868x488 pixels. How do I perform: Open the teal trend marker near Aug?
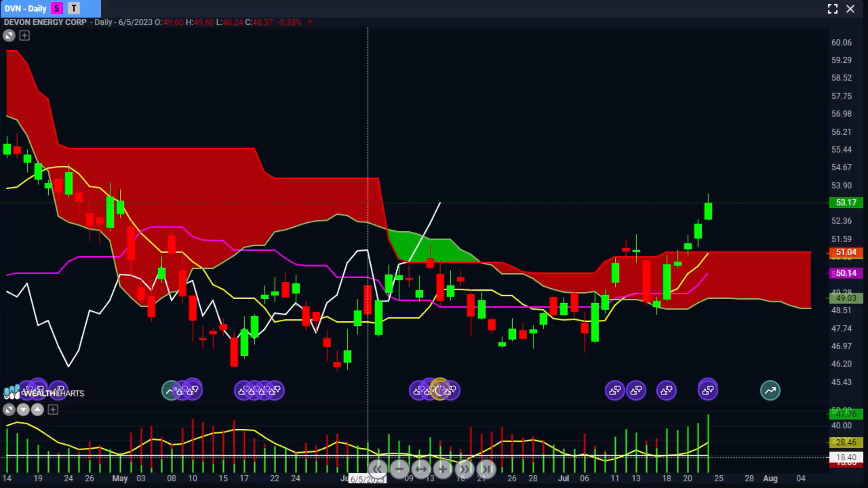click(x=770, y=390)
